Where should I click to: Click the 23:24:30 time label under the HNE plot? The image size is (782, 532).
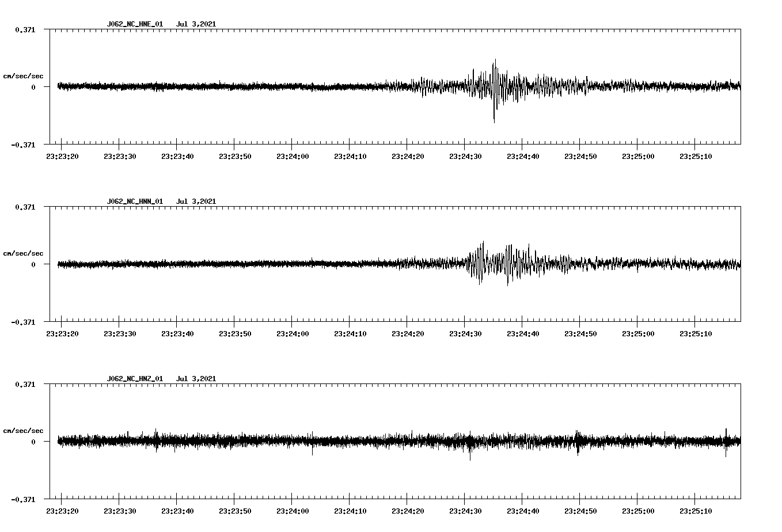[465, 157]
